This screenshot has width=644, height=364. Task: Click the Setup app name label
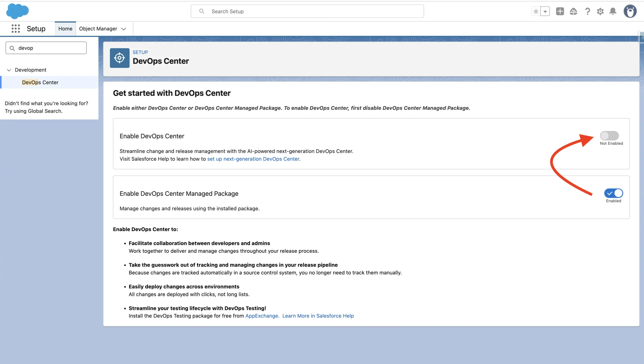click(36, 29)
